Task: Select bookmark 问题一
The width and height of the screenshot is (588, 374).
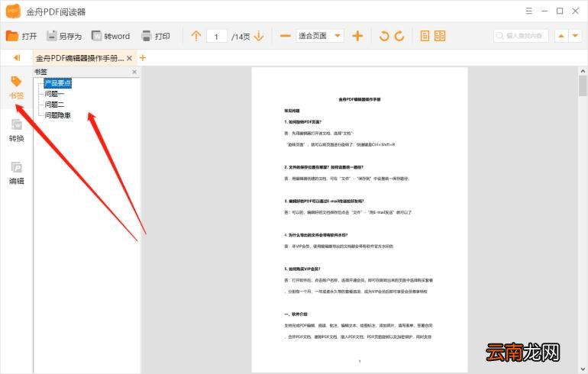Action: coord(54,94)
